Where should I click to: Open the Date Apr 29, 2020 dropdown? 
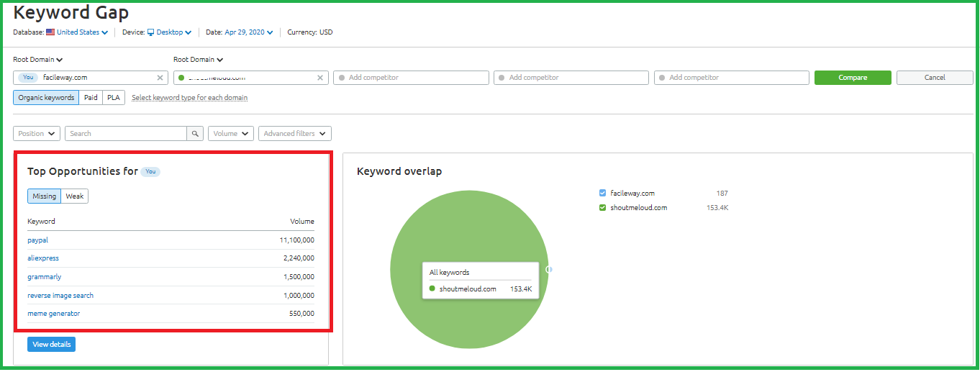pyautogui.click(x=249, y=32)
